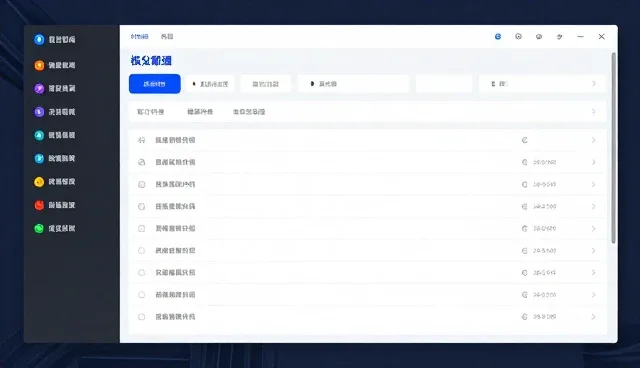The image size is (640, 368).
Task: Open the green icon item ending the sidebar
Action: click(55, 228)
